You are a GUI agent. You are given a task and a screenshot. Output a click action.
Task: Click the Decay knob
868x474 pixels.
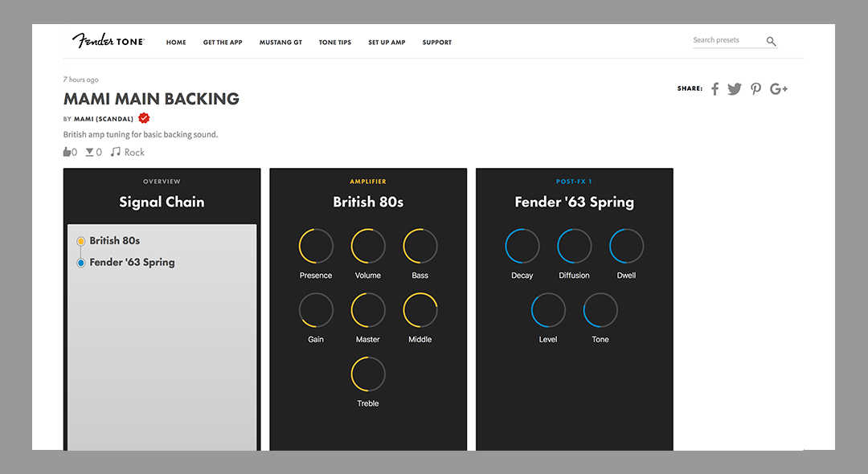pyautogui.click(x=522, y=246)
